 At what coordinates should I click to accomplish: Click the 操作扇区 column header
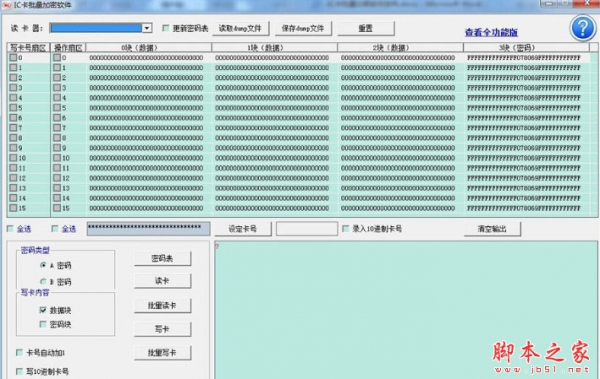click(68, 48)
